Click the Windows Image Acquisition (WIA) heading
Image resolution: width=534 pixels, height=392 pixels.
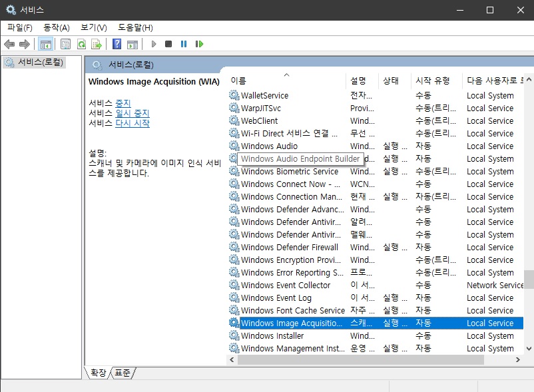point(154,82)
